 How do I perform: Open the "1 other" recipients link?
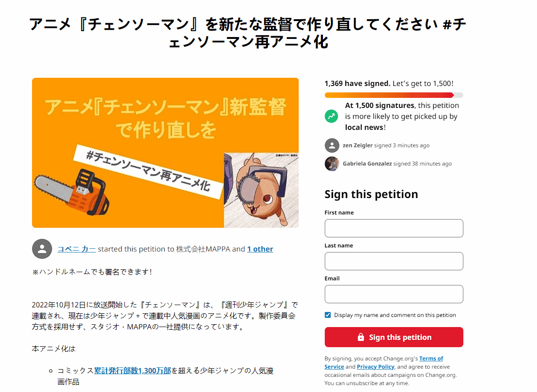point(260,249)
